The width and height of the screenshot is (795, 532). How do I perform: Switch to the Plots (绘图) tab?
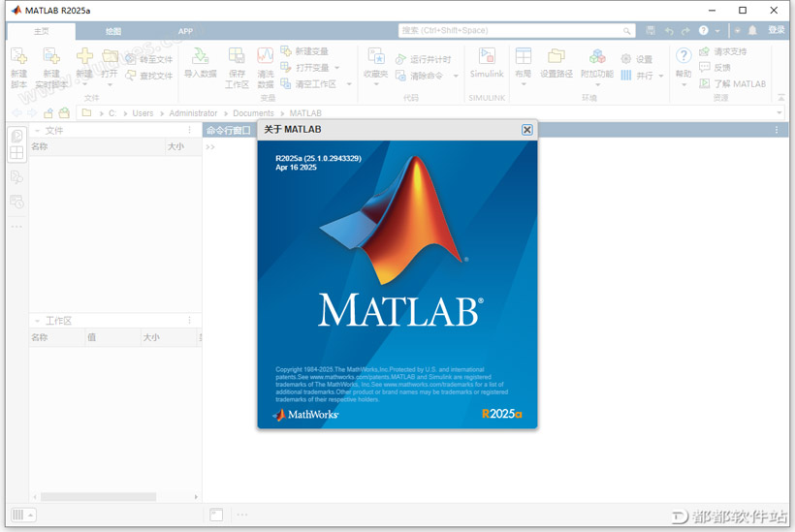(113, 31)
